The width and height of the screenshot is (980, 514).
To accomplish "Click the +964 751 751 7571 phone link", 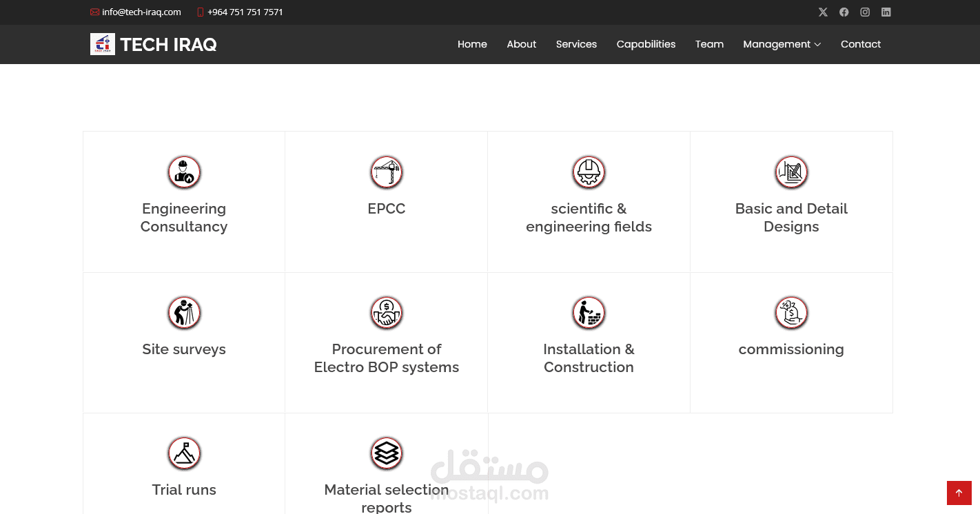I will [x=245, y=12].
